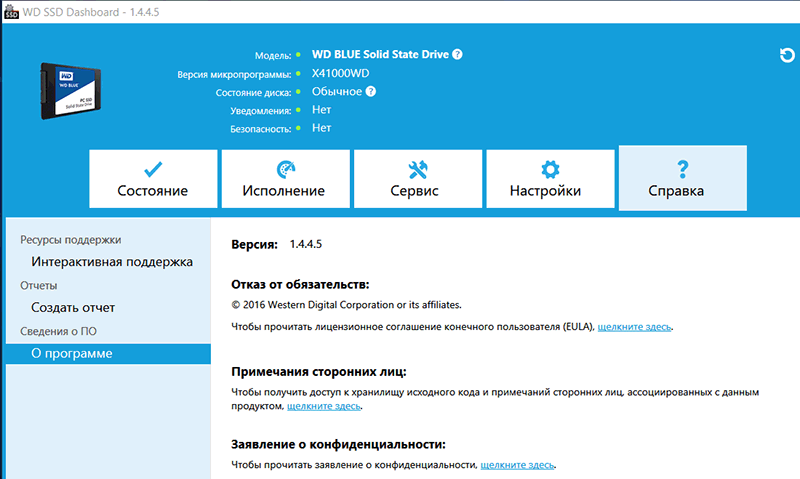Open third-party notices щелкните здесь link
The height and width of the screenshot is (479, 800).
coord(323,406)
